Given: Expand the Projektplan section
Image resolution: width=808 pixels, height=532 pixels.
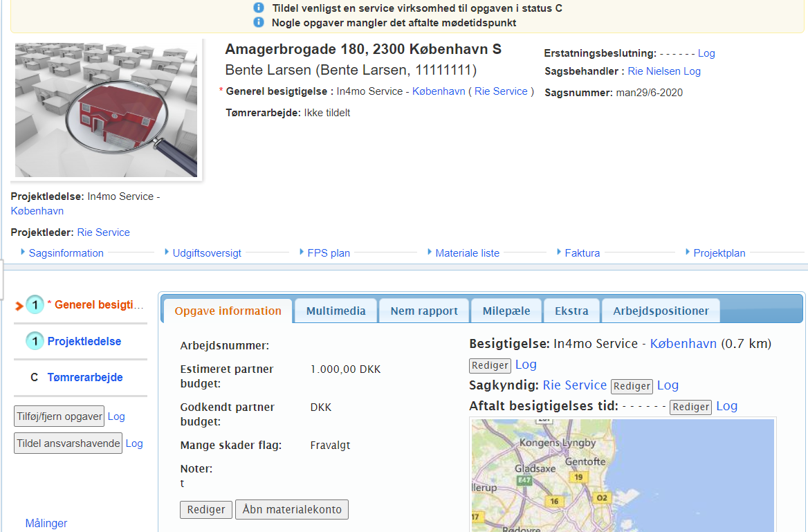Looking at the screenshot, I should point(719,253).
